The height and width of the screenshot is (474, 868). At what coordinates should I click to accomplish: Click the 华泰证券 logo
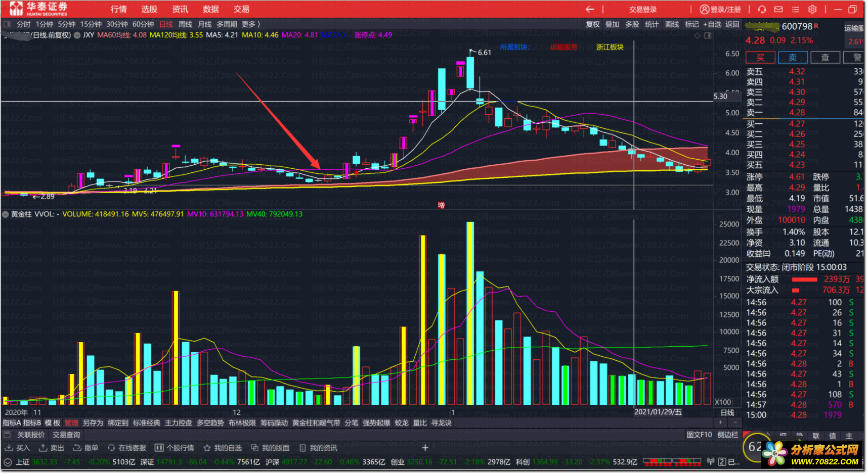39,9
